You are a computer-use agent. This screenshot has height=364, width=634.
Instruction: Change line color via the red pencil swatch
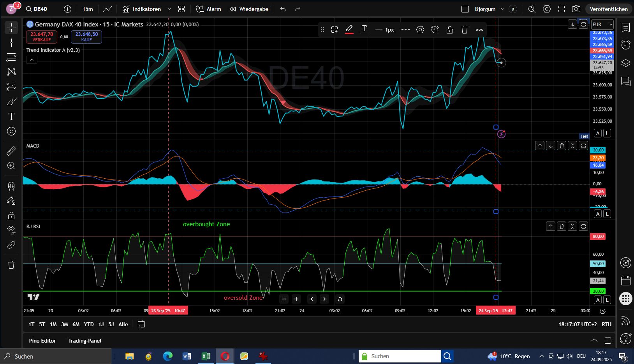coord(349,29)
